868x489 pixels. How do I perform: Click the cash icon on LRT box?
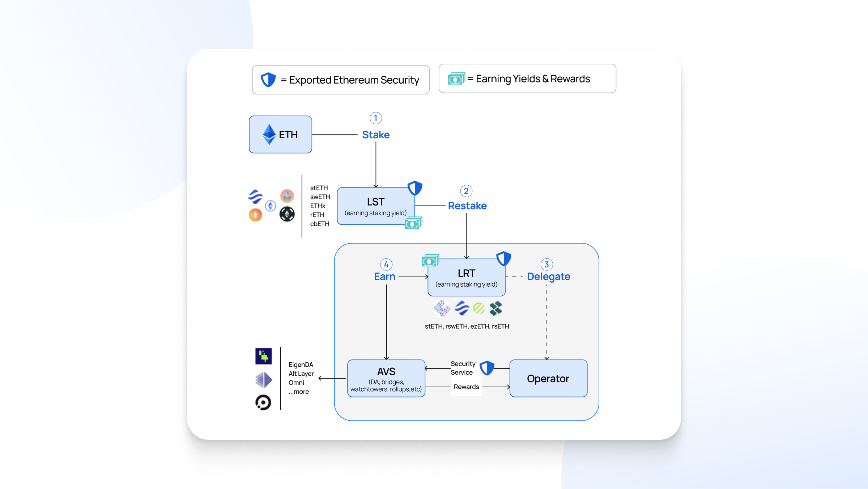coord(430,260)
